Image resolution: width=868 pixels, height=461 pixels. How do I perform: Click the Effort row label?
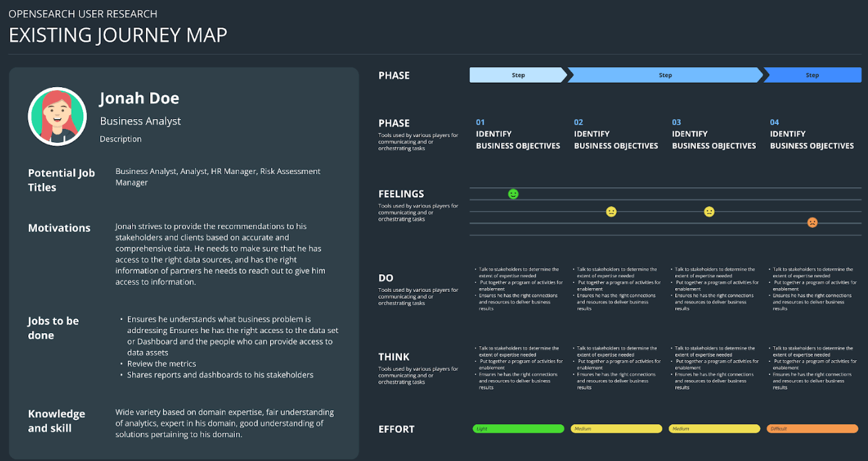(x=396, y=429)
